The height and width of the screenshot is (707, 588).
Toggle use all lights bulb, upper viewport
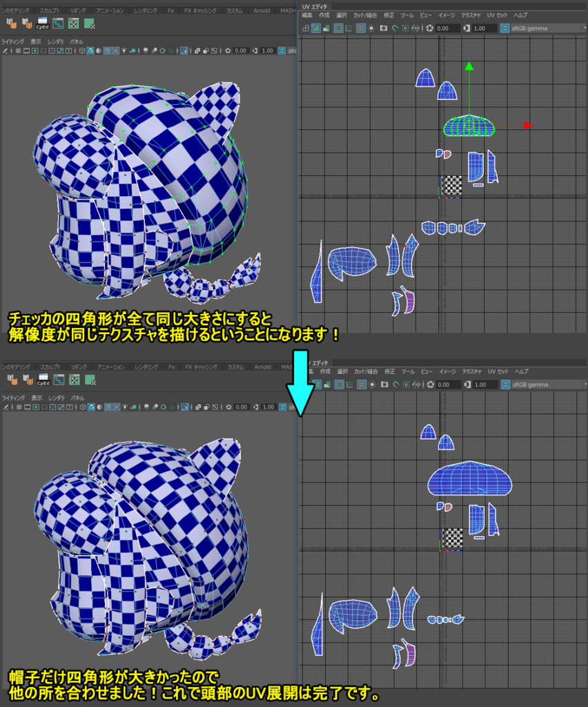coord(124,51)
